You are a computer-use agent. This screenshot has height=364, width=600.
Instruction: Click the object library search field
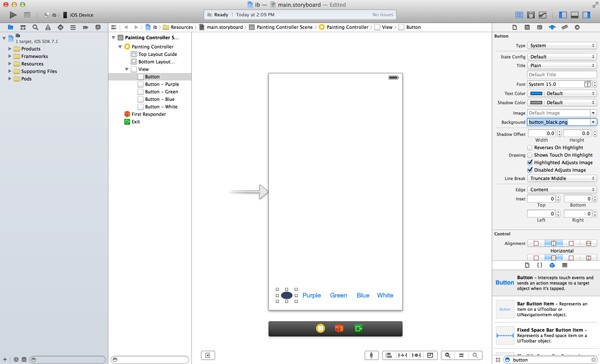coord(550,360)
